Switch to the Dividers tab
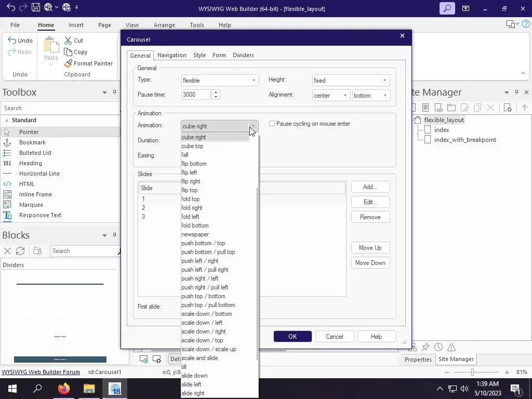 (243, 55)
